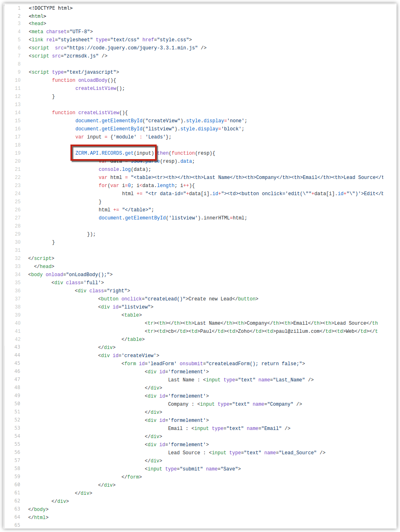This screenshot has height=532, width=400.
Task: Click the DOCTYPE html declaration
Action: coord(51,8)
